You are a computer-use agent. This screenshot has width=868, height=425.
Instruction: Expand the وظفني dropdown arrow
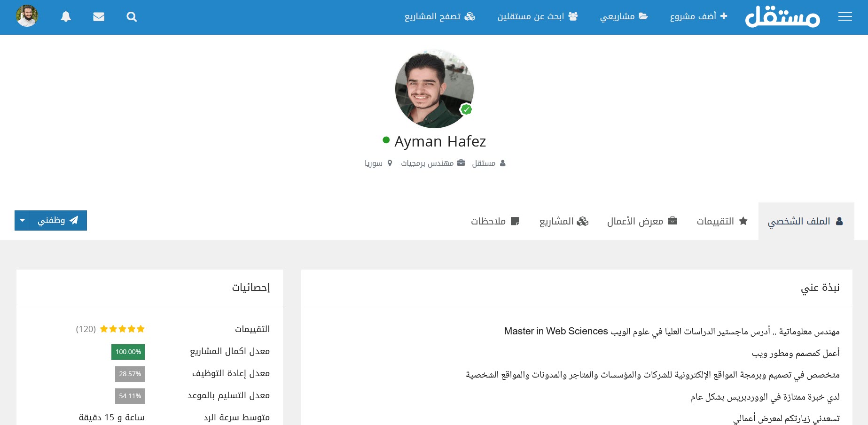22,220
